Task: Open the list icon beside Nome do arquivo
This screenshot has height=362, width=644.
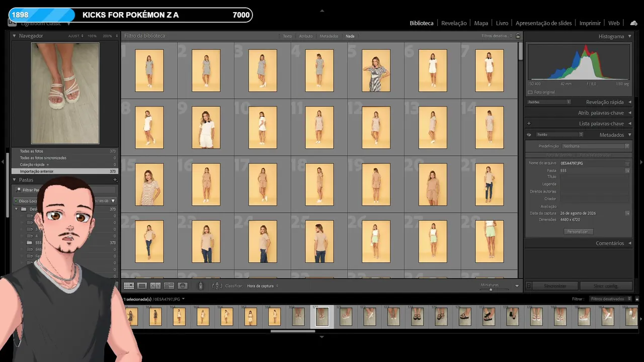Action: (x=627, y=163)
